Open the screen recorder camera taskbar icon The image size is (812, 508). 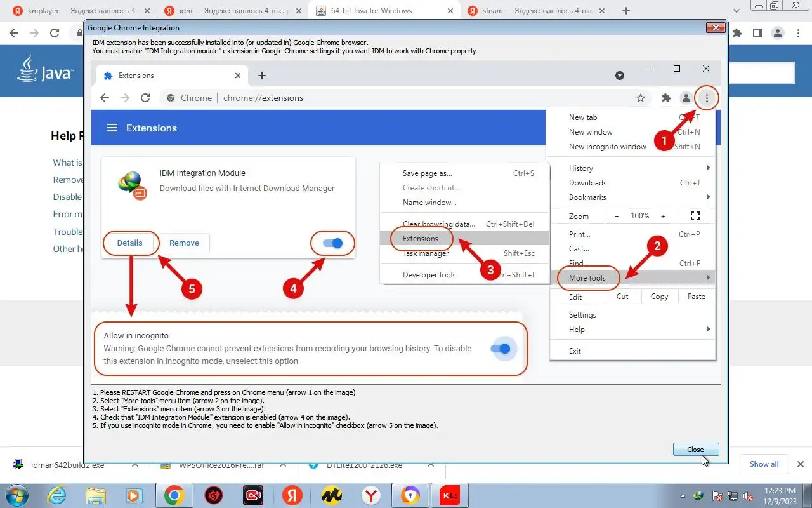click(252, 495)
